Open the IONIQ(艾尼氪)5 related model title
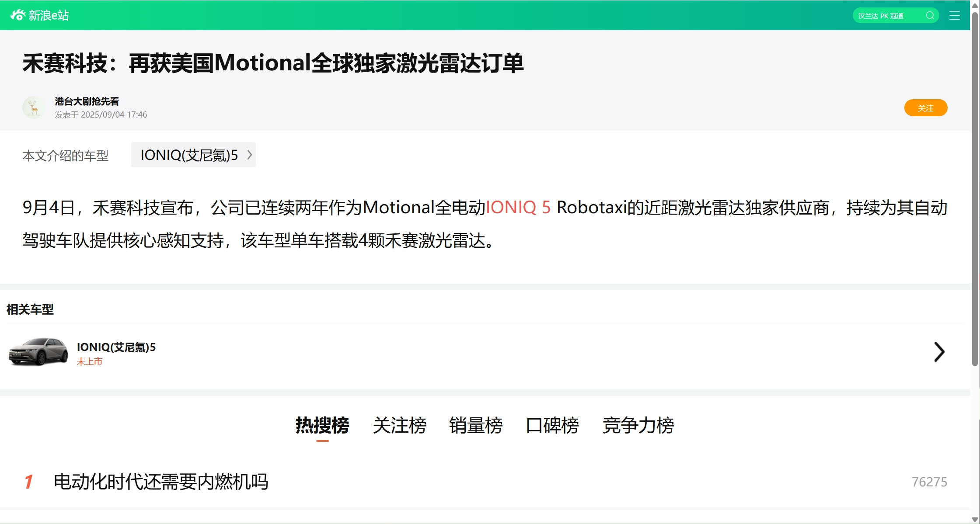 (x=116, y=347)
